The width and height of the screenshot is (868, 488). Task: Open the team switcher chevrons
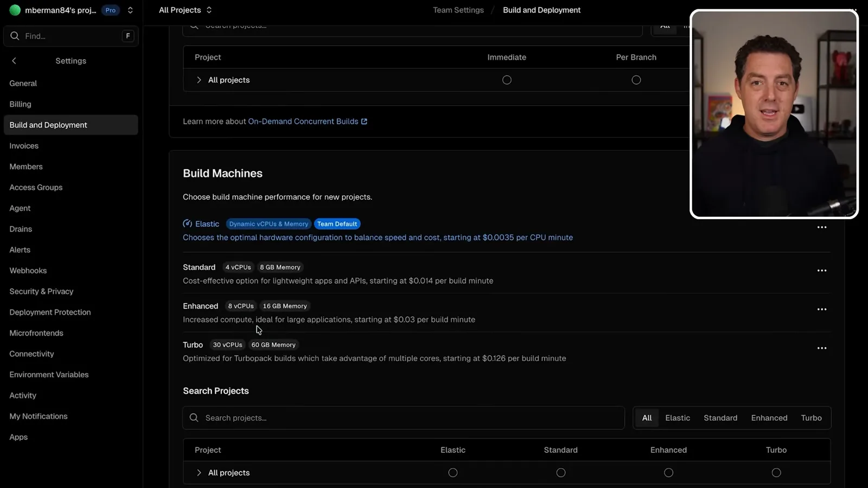click(x=130, y=10)
